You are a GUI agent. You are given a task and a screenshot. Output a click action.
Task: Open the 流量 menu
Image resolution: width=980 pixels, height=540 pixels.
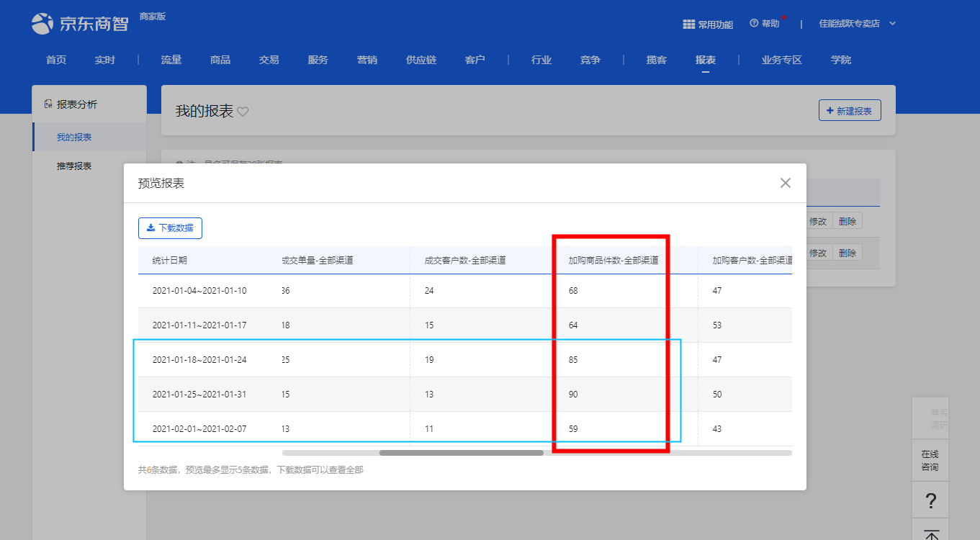171,60
